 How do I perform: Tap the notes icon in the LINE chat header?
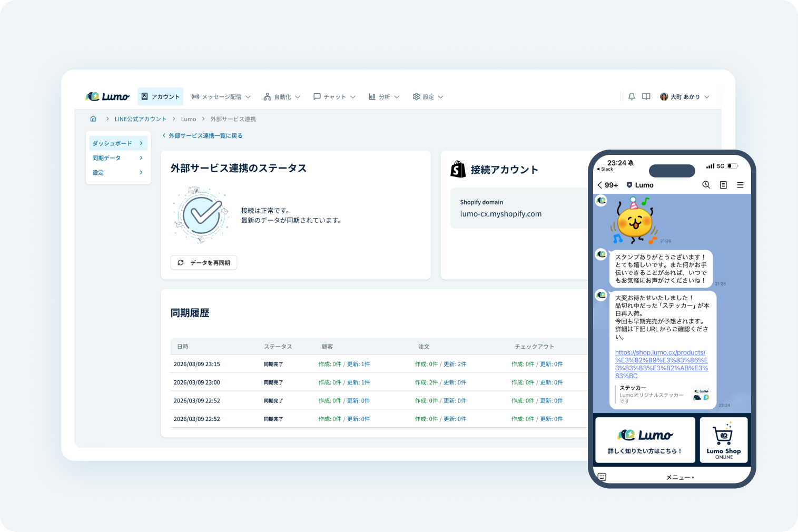[723, 185]
